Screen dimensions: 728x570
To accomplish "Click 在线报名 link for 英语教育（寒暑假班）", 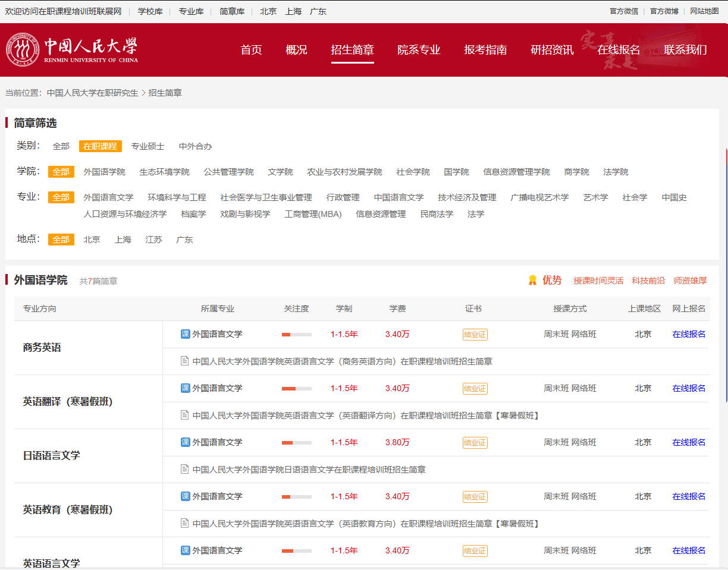I will click(689, 496).
